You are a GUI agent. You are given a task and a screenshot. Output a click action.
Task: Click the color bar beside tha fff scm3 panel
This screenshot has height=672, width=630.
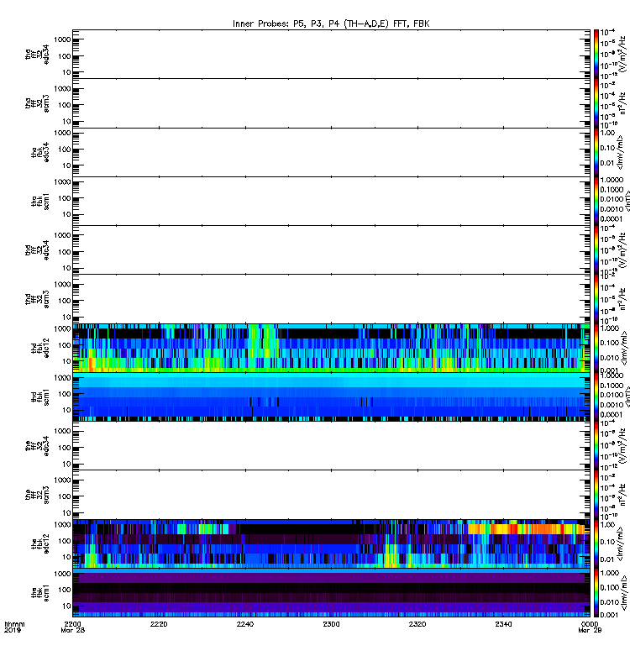click(596, 103)
